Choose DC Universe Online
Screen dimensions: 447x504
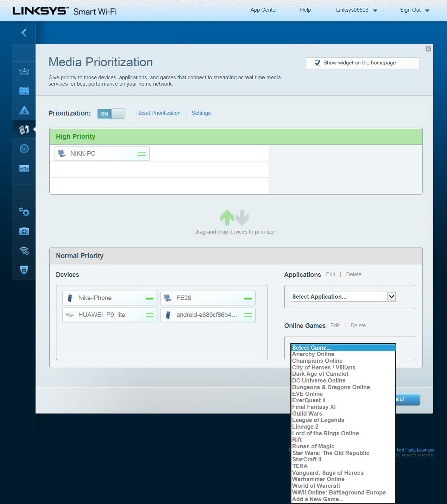coord(344,381)
